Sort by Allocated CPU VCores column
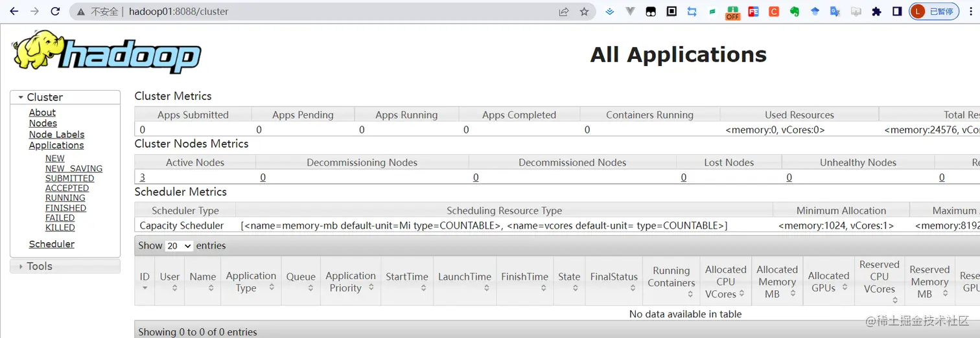This screenshot has width=980, height=338. coord(726,281)
